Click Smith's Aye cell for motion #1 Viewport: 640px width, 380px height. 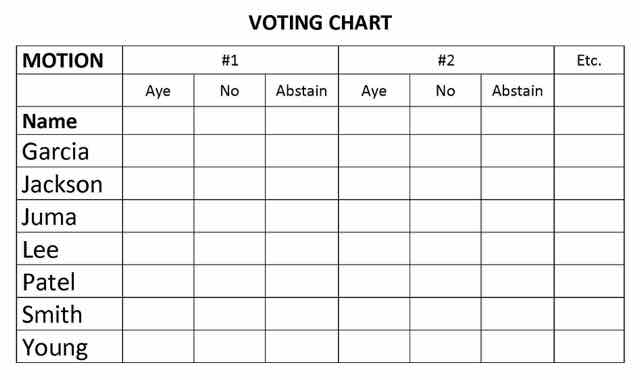[158, 313]
